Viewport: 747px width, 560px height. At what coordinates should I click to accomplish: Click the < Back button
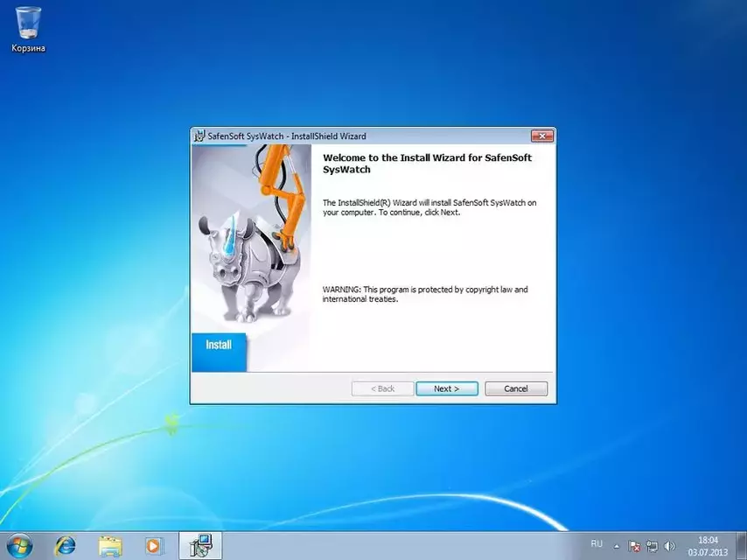382,388
